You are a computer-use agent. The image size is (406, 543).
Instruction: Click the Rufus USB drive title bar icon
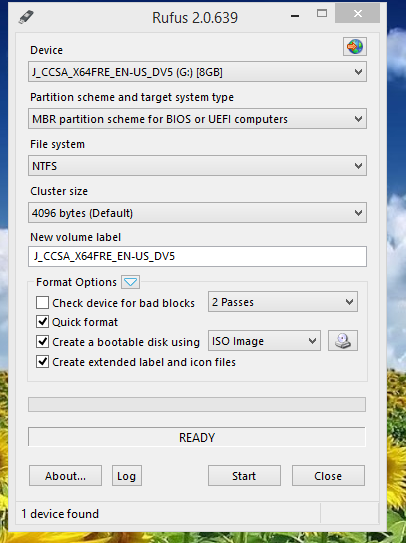point(26,17)
